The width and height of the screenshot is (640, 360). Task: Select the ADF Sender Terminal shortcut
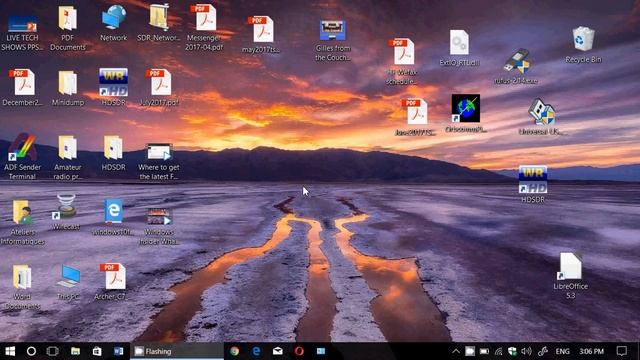(x=22, y=157)
